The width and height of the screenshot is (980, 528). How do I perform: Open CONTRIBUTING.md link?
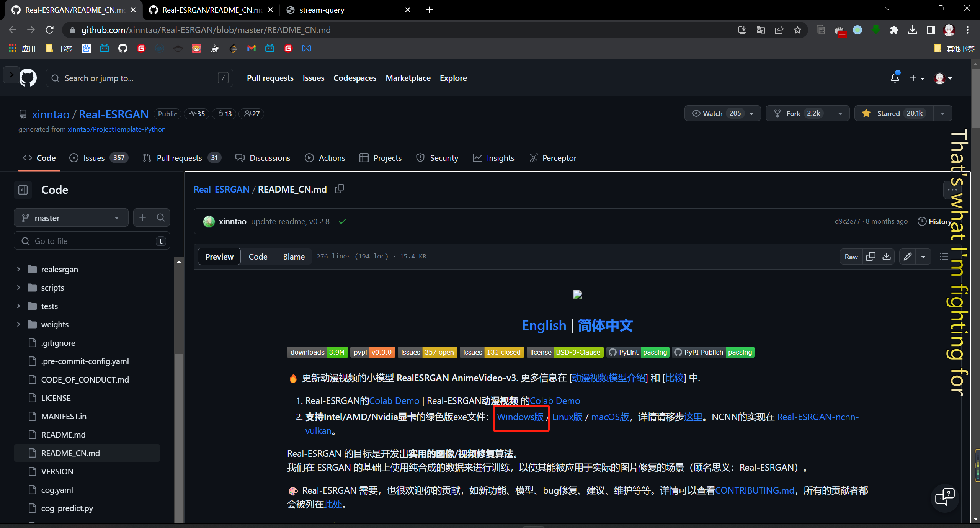(755, 490)
